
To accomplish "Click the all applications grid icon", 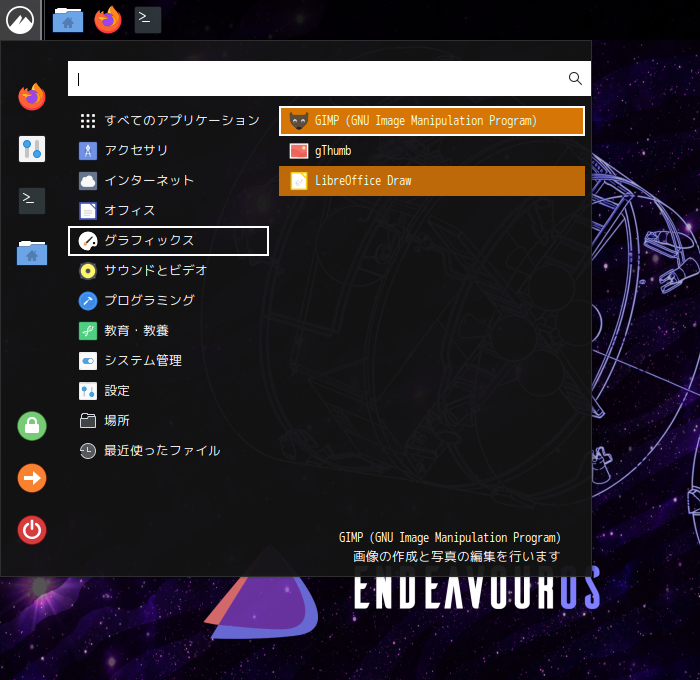I will [88, 121].
